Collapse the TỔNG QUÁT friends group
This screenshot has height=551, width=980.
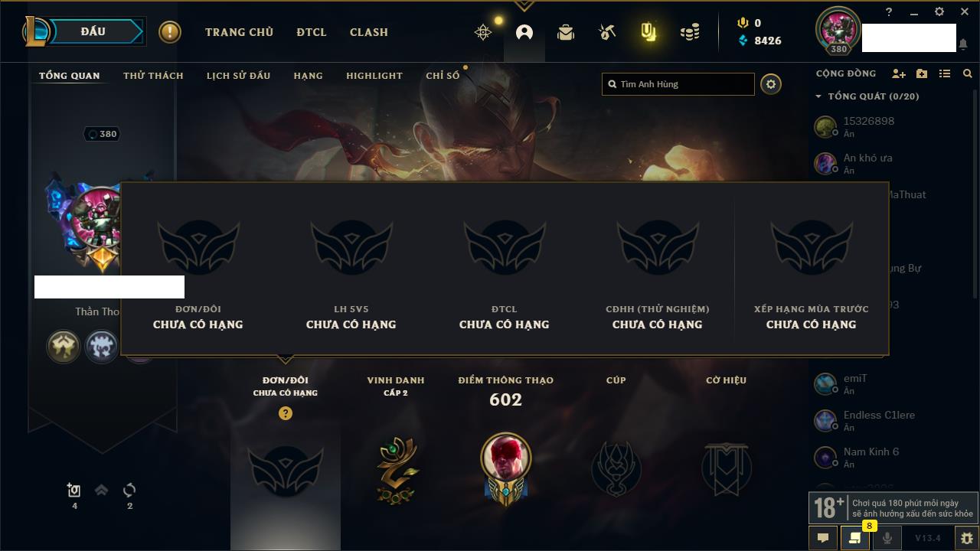[x=818, y=96]
